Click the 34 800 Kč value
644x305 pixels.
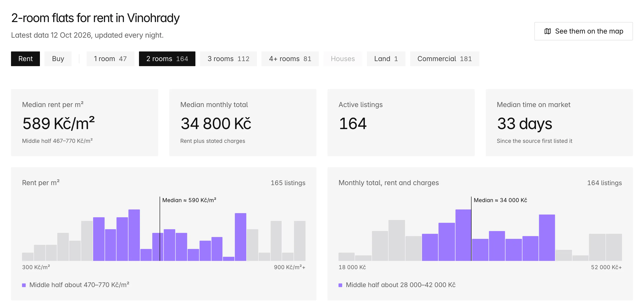(x=216, y=124)
